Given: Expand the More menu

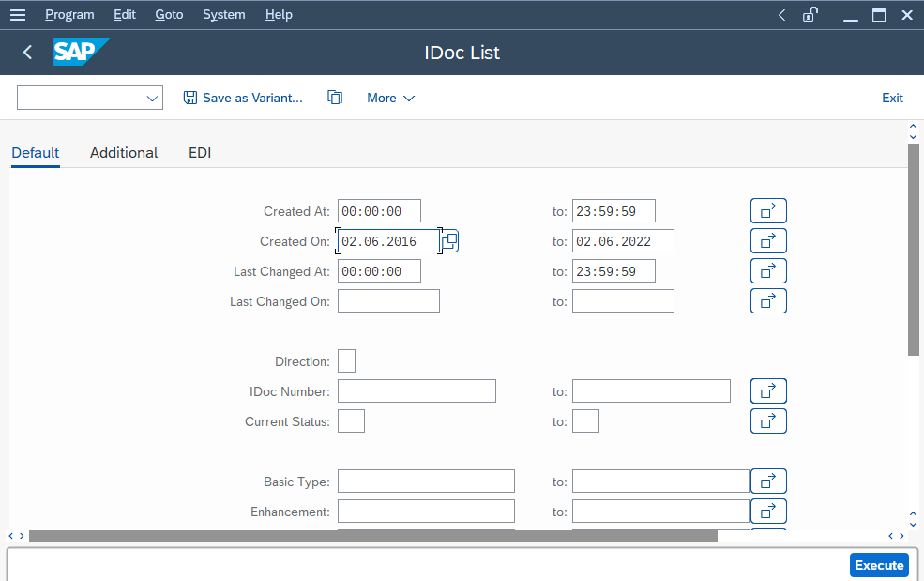Looking at the screenshot, I should click(x=390, y=98).
